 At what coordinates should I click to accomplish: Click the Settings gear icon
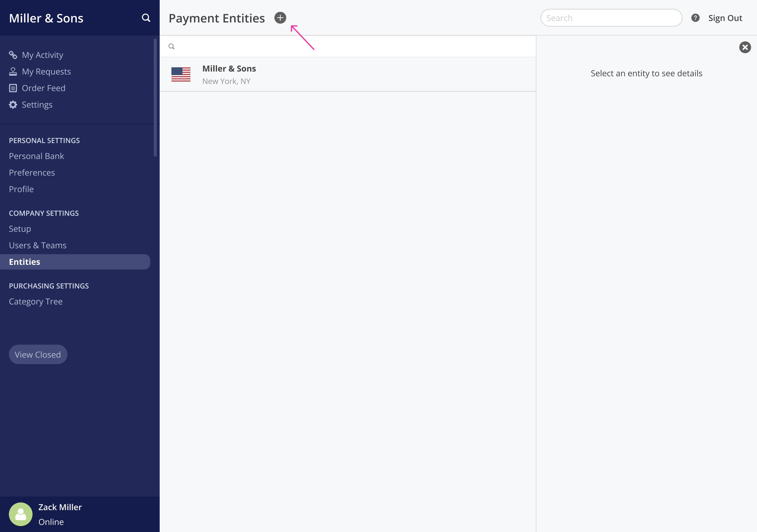tap(13, 105)
